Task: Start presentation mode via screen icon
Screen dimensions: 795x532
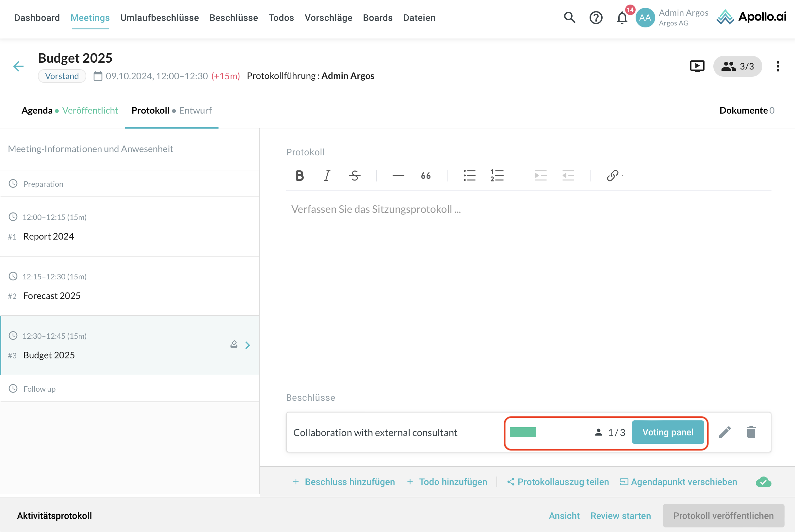Action: 697,66
